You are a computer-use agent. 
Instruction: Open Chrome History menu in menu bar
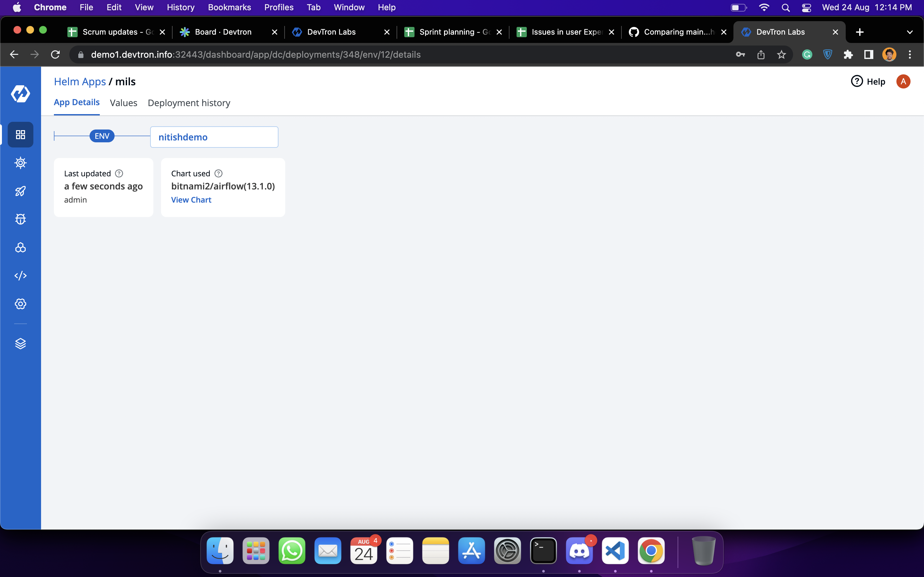(x=180, y=7)
